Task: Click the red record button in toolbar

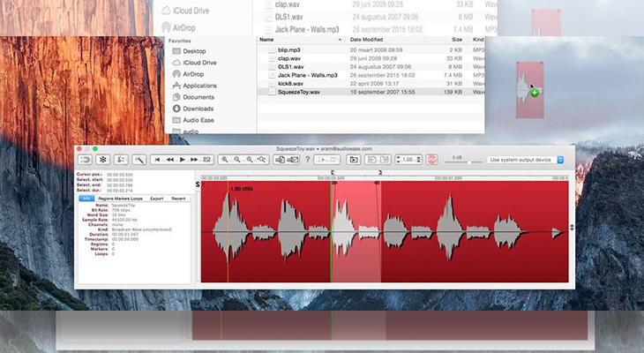Action: point(432,160)
